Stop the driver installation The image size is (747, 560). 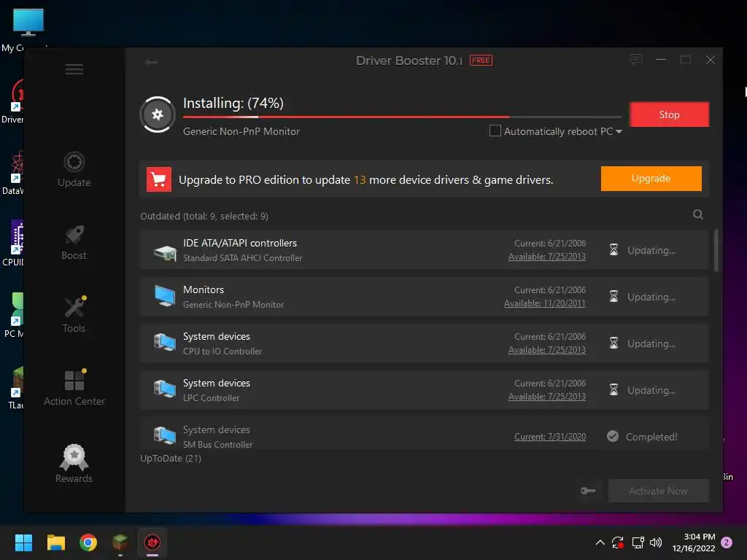669,114
